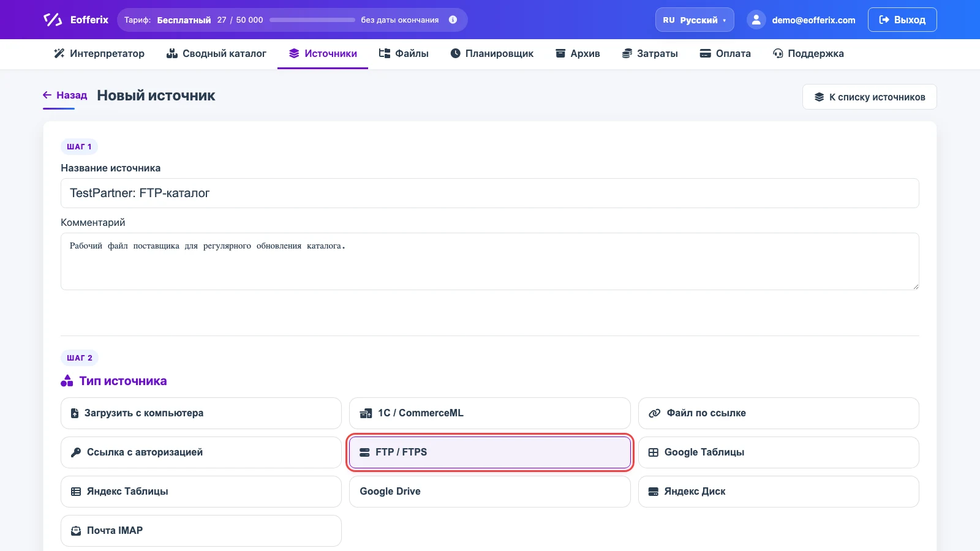Click the stack icon in К списку источников
980x551 pixels.
[819, 97]
